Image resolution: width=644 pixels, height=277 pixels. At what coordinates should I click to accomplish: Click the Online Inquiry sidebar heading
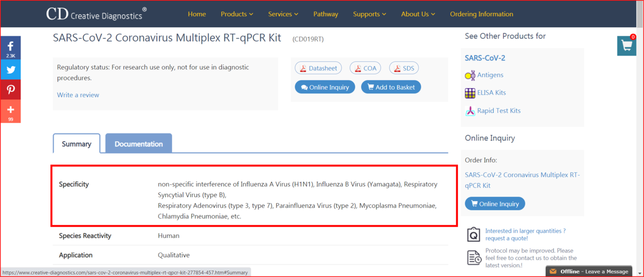click(490, 138)
